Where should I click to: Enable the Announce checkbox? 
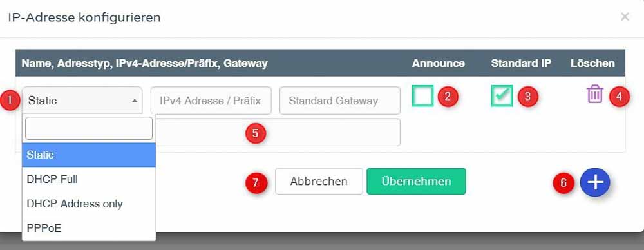(422, 96)
